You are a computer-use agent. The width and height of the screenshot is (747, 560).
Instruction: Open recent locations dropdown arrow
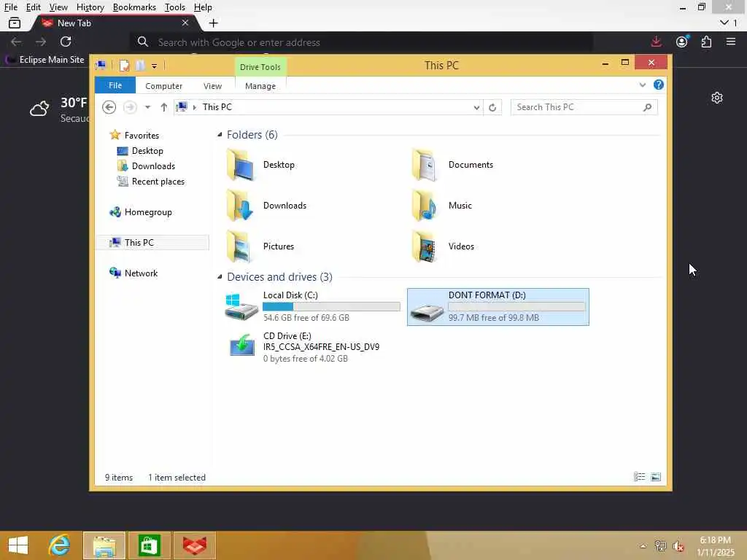coord(147,107)
